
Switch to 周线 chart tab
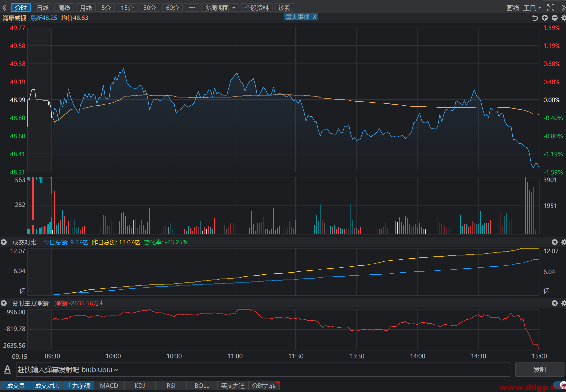click(64, 8)
